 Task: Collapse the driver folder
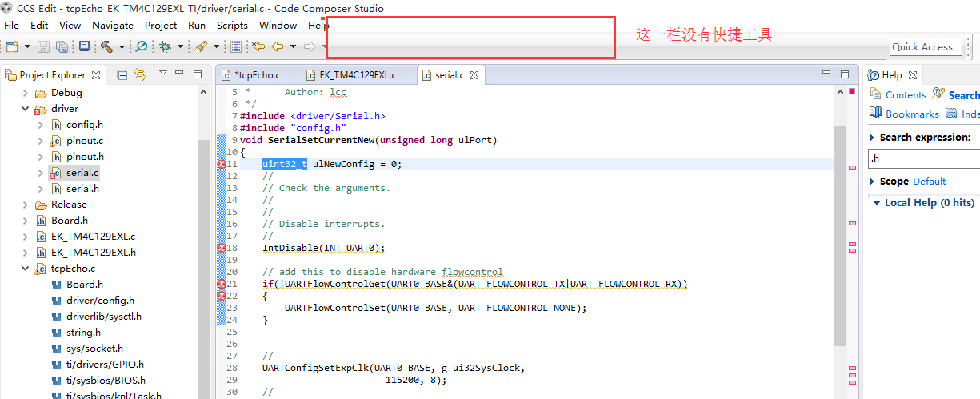pos(25,109)
